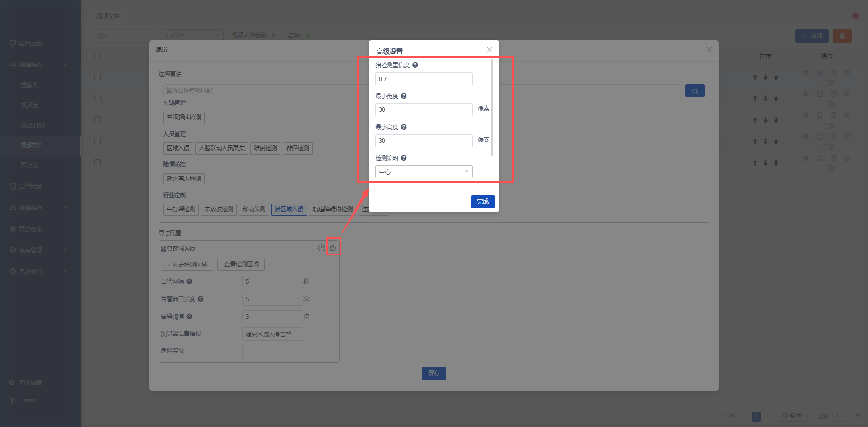Open the 检测策略 dropdown showing 中心
Image resolution: width=868 pixels, height=427 pixels.
[x=424, y=172]
